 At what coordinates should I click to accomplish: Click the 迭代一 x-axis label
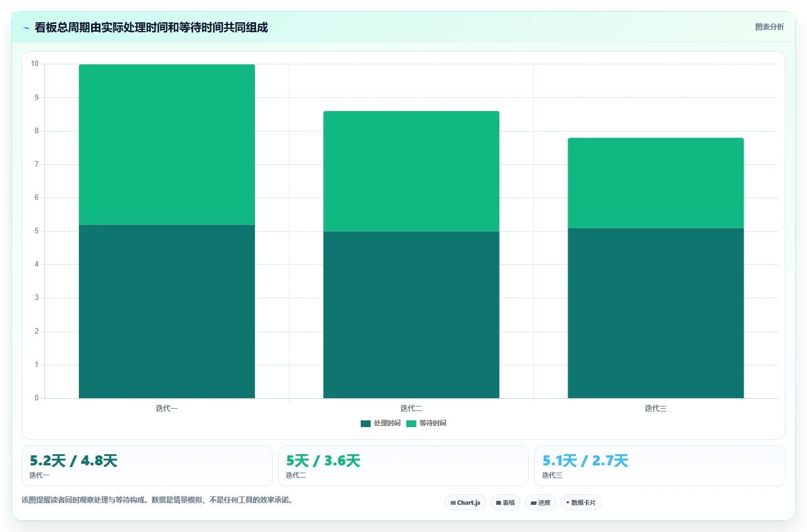tap(167, 408)
